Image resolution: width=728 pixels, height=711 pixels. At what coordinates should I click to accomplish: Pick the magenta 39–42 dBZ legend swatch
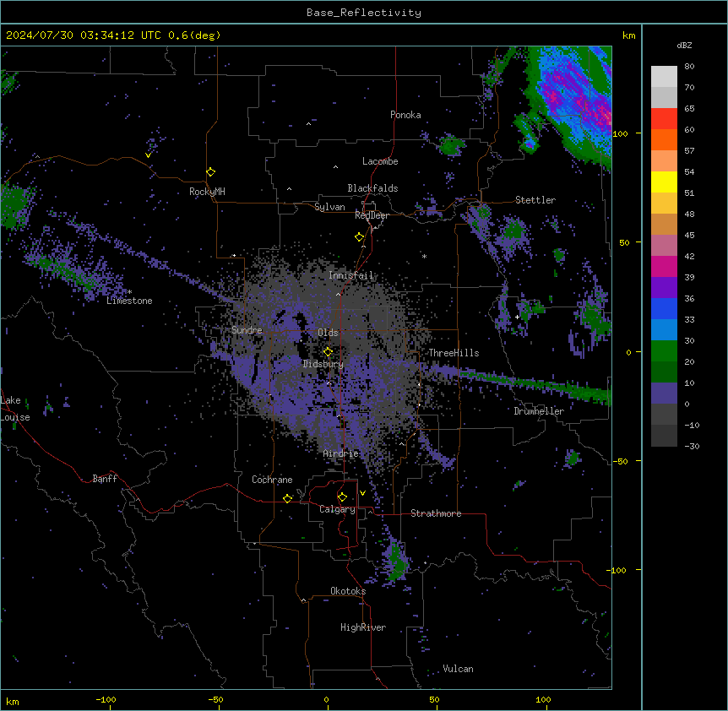click(x=664, y=266)
